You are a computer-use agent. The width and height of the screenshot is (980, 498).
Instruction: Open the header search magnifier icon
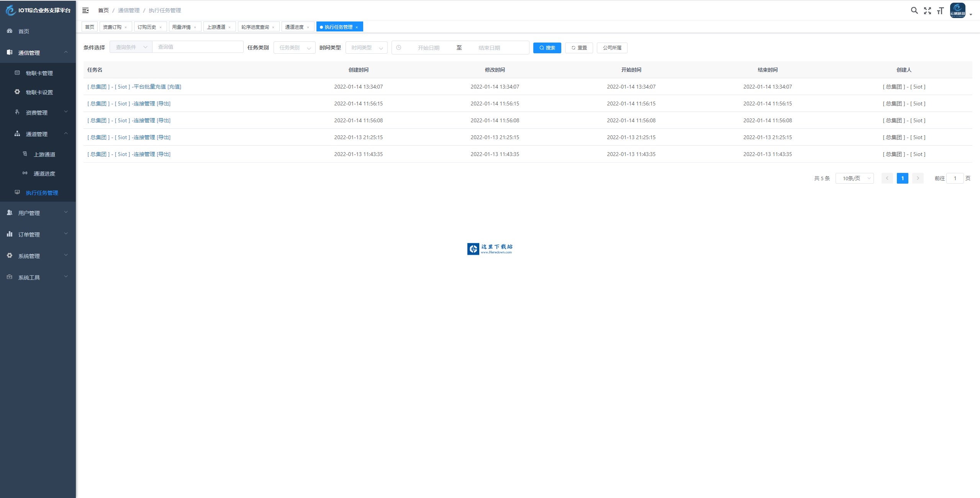(x=914, y=10)
